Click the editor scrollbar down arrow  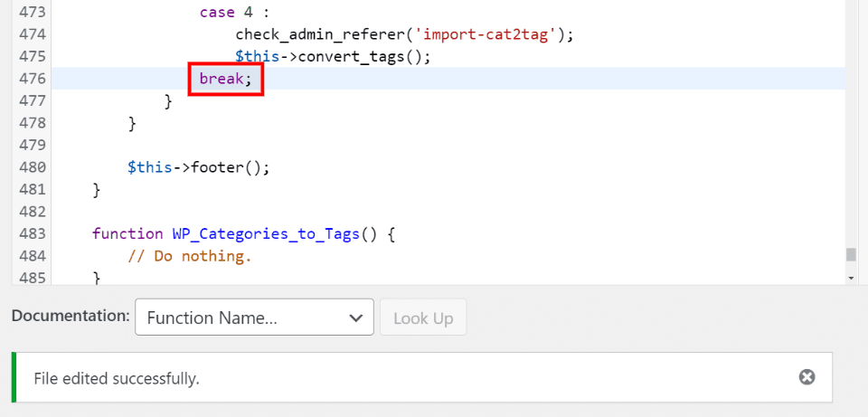850,278
